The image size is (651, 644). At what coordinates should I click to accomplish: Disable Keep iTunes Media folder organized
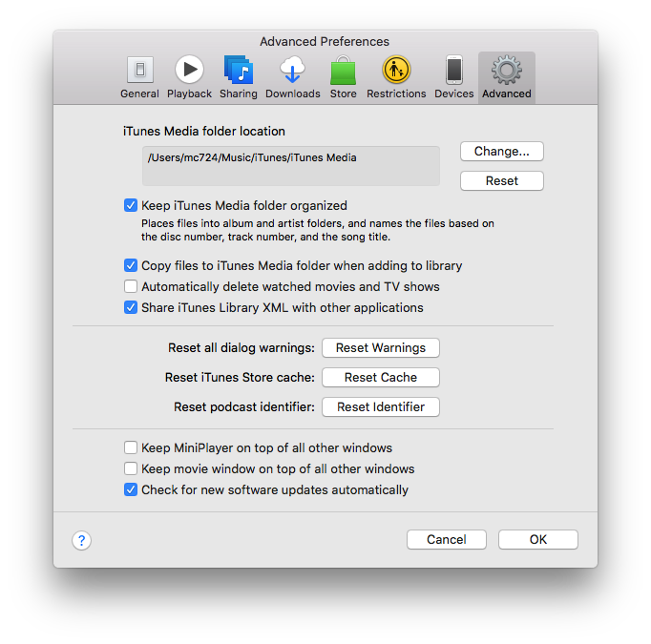point(131,205)
